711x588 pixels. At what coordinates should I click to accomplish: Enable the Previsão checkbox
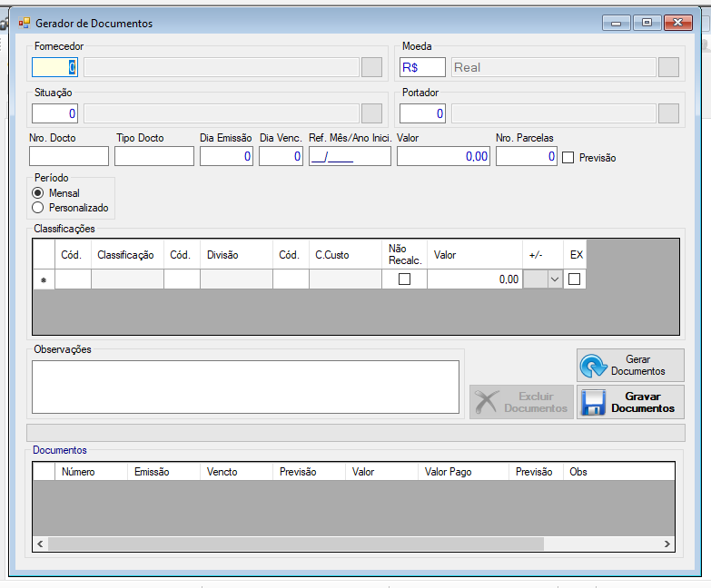tap(568, 158)
